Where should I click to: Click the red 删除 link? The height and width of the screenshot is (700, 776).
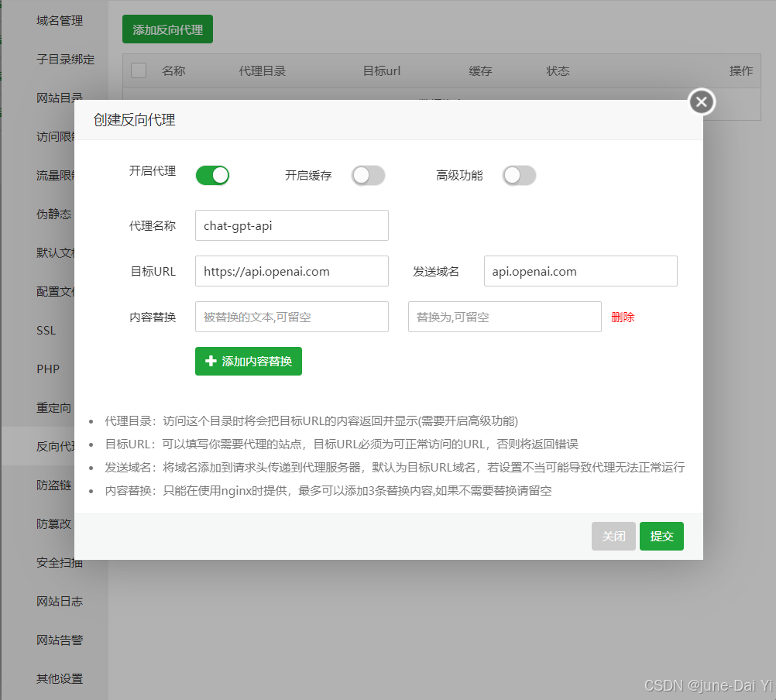pyautogui.click(x=623, y=317)
